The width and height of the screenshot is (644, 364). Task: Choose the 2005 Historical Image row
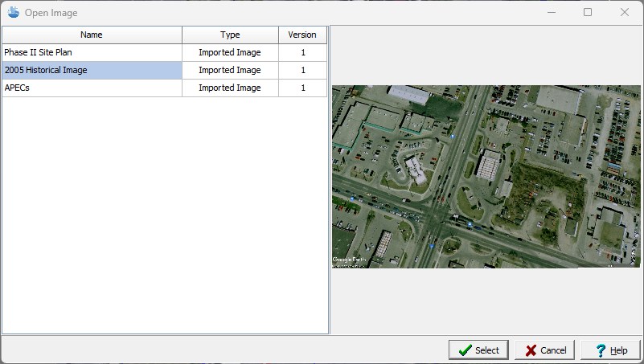(46, 71)
